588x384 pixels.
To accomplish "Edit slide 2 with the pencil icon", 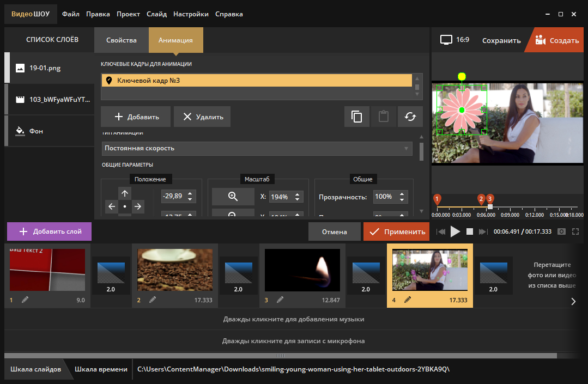I will 153,300.
